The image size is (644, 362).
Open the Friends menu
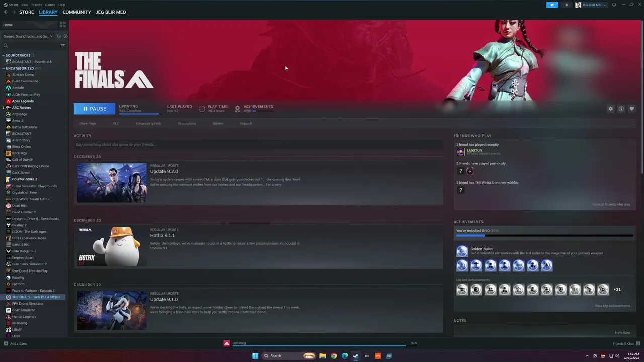pos(37,5)
